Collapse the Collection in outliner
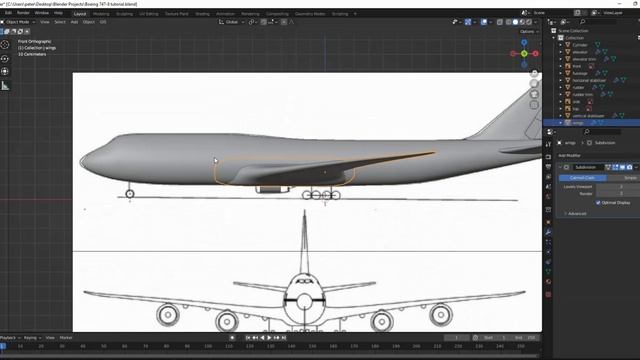 [x=554, y=38]
